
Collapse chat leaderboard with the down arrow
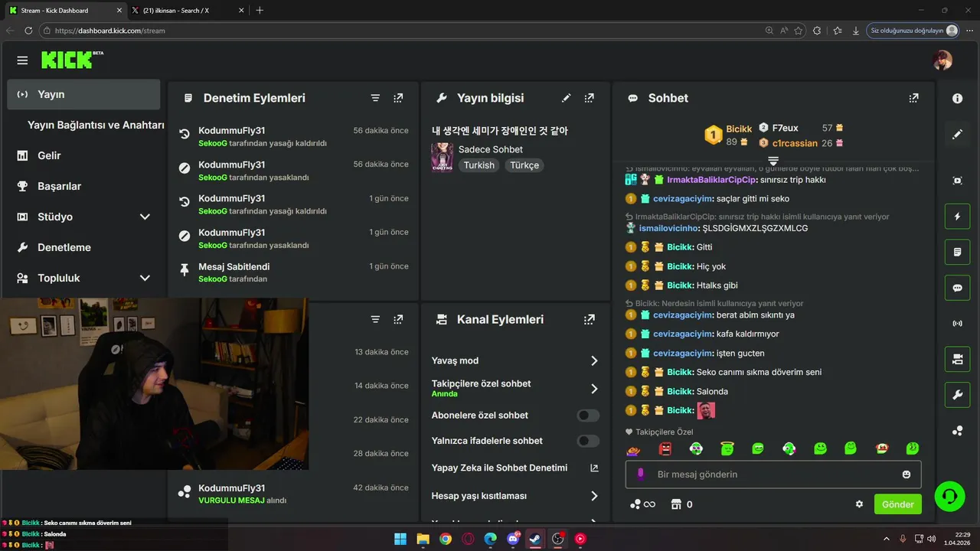pyautogui.click(x=773, y=161)
